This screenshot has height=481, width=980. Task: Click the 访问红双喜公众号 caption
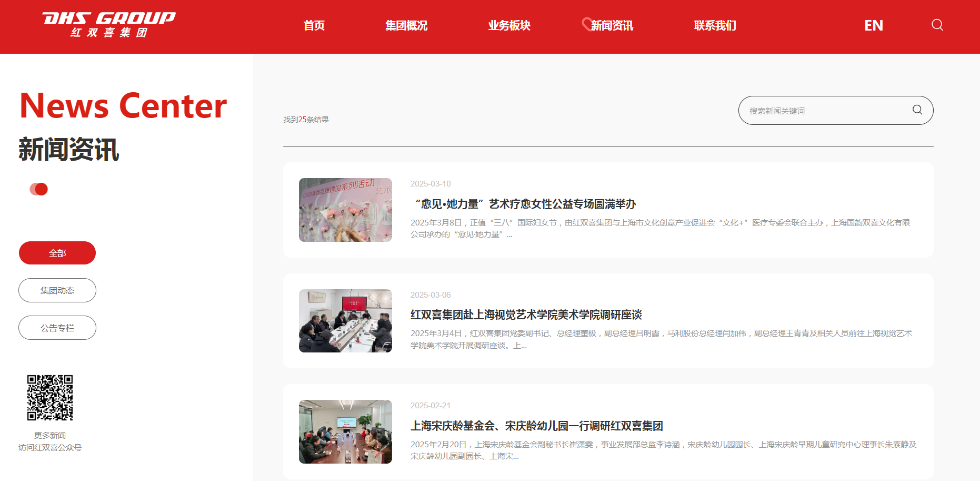(x=50, y=447)
